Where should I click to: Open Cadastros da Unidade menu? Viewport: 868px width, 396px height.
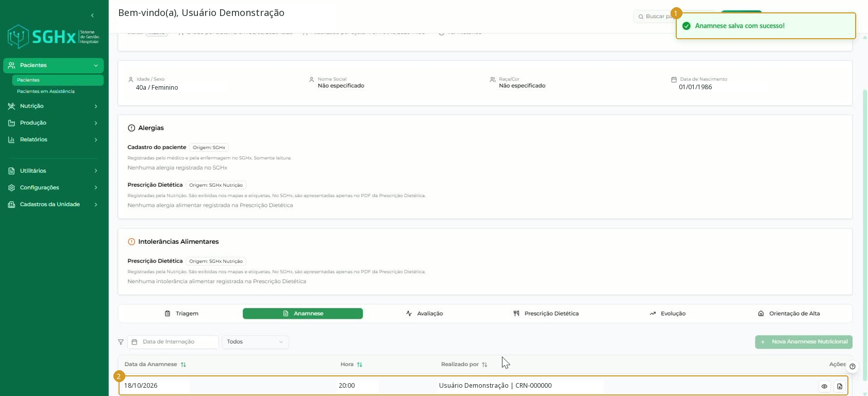(x=54, y=205)
